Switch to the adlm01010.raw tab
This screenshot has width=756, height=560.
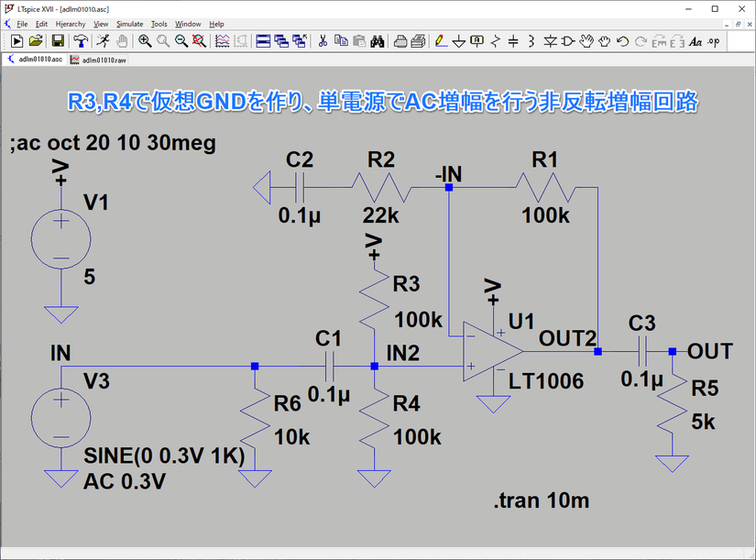click(x=98, y=60)
